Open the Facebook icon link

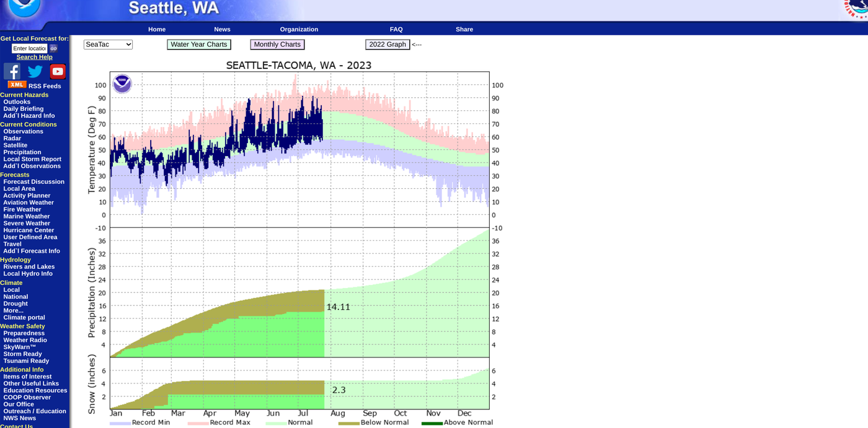(12, 71)
